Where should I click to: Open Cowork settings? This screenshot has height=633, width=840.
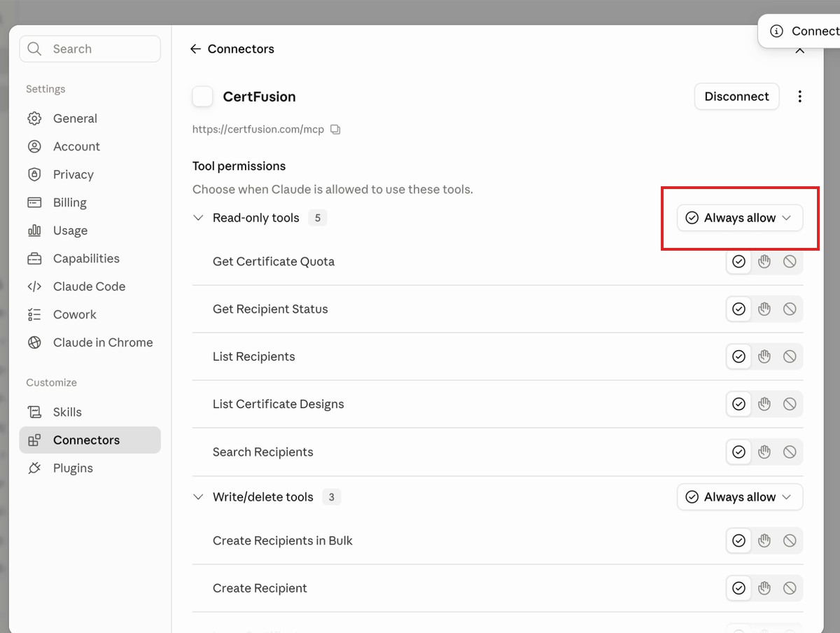[90, 314]
